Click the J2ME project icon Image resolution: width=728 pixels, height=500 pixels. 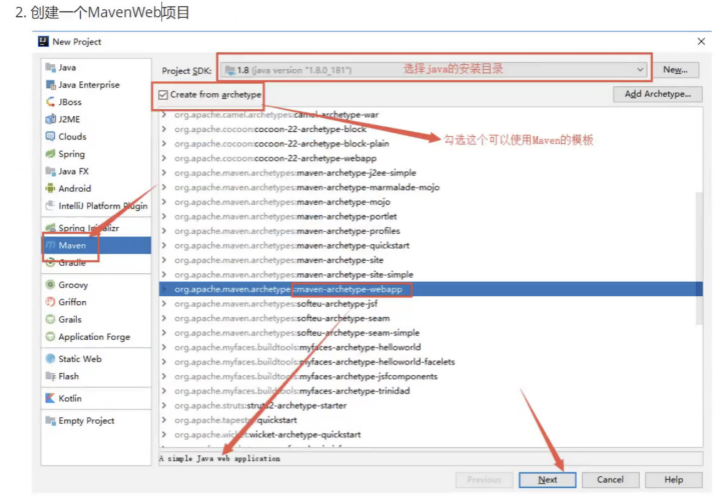tap(50, 119)
